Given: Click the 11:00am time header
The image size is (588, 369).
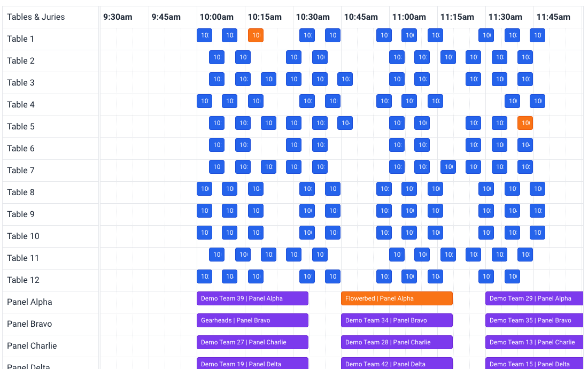Looking at the screenshot, I should pos(409,17).
